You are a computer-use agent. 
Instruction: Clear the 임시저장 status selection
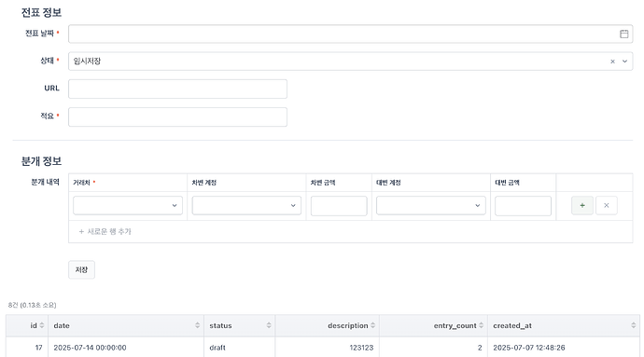click(612, 62)
